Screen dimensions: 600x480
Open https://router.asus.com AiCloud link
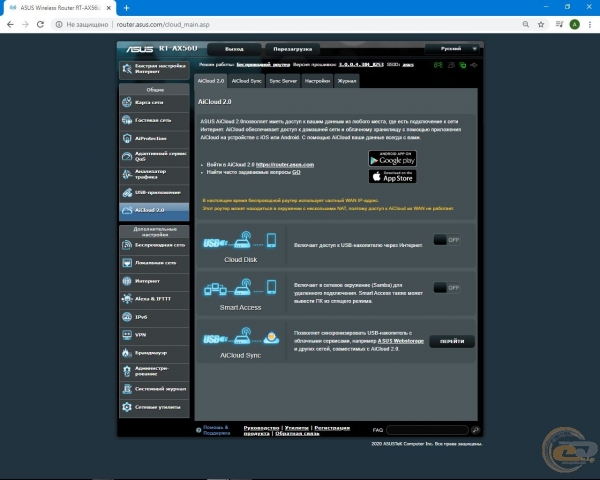285,165
